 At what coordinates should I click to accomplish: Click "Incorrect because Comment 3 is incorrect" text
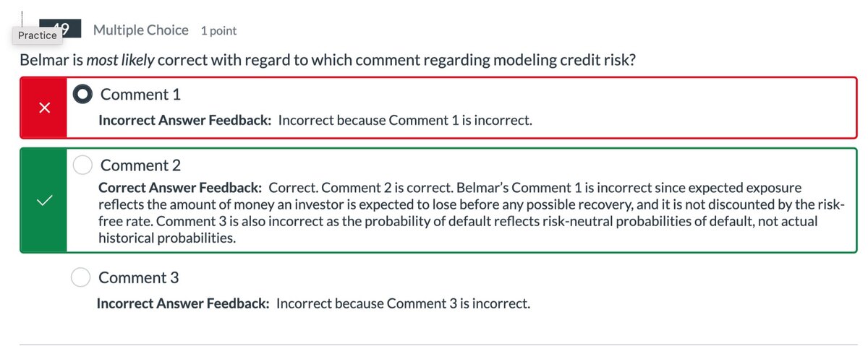(404, 304)
